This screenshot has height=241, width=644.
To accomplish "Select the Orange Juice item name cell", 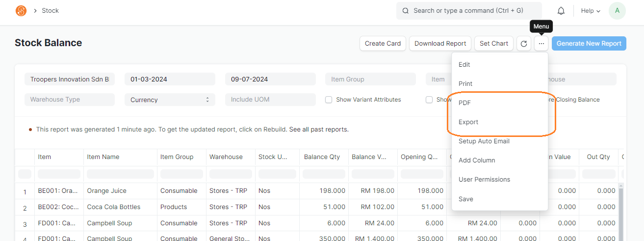I will [120, 191].
